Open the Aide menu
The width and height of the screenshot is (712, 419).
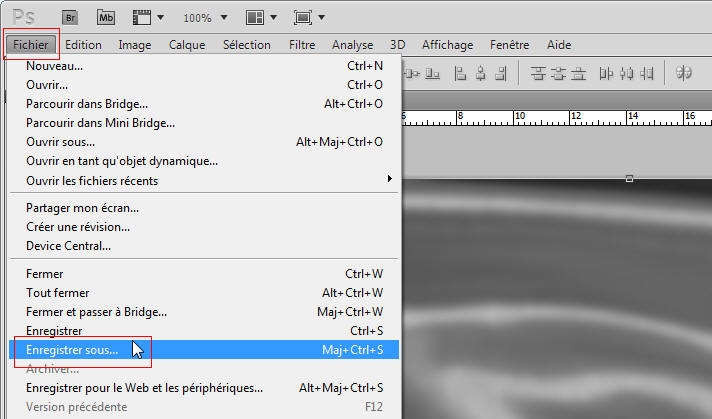559,45
